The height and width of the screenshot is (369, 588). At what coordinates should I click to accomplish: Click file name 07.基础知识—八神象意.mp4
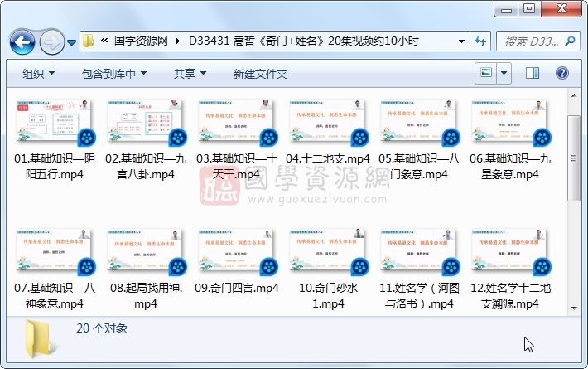[55, 295]
